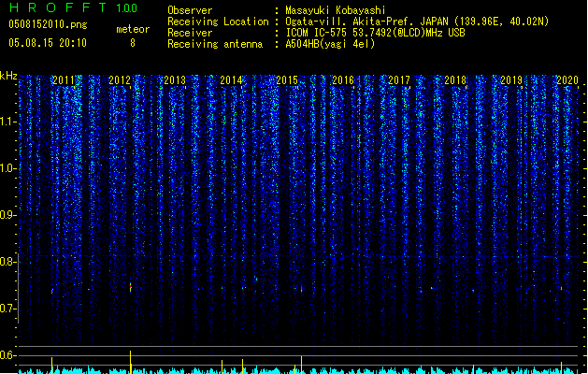Click the 2017 time marker label
Image resolution: width=588 pixels, height=374 pixels.
pyautogui.click(x=399, y=79)
